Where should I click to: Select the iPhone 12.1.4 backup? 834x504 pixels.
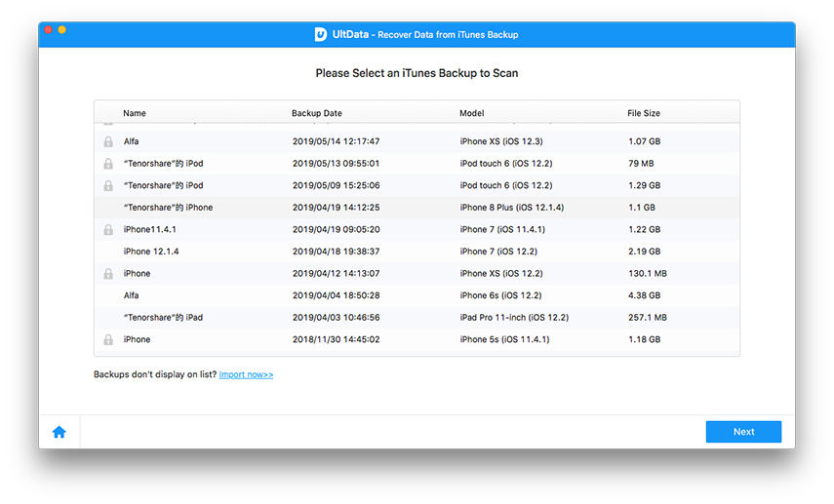[x=417, y=252]
